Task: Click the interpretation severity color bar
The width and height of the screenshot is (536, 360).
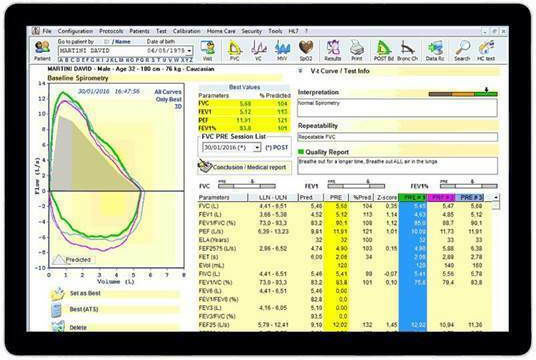Action: pyautogui.click(x=463, y=94)
